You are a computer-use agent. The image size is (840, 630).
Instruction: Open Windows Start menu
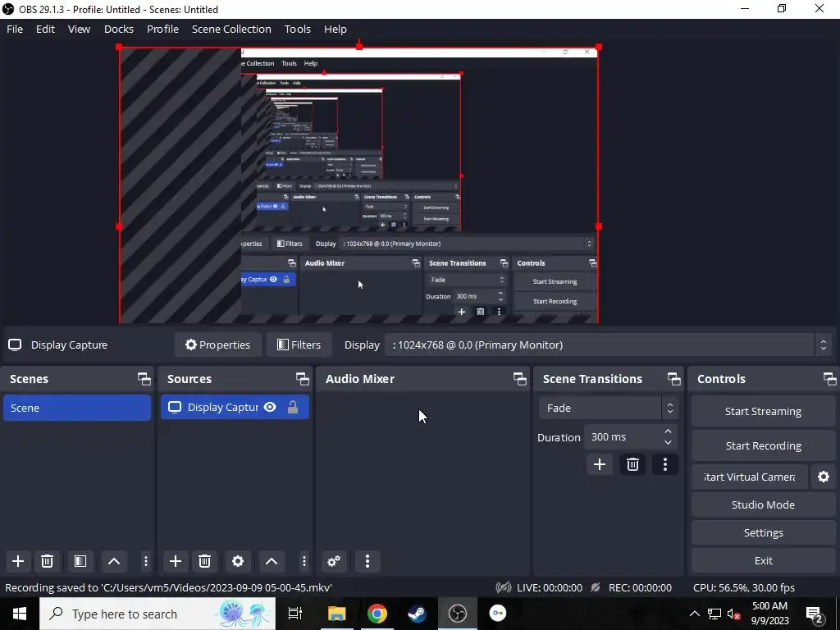[x=20, y=614]
